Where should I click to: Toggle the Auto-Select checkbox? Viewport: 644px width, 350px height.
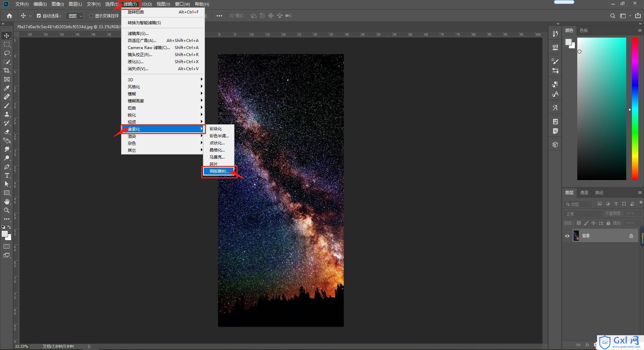[39, 16]
